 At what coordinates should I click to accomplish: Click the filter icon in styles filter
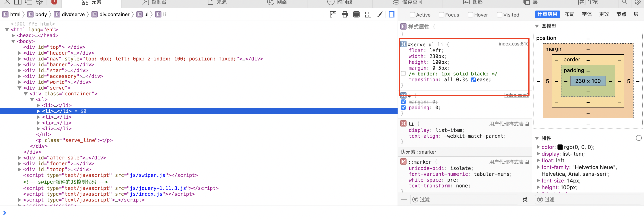tap(415, 200)
